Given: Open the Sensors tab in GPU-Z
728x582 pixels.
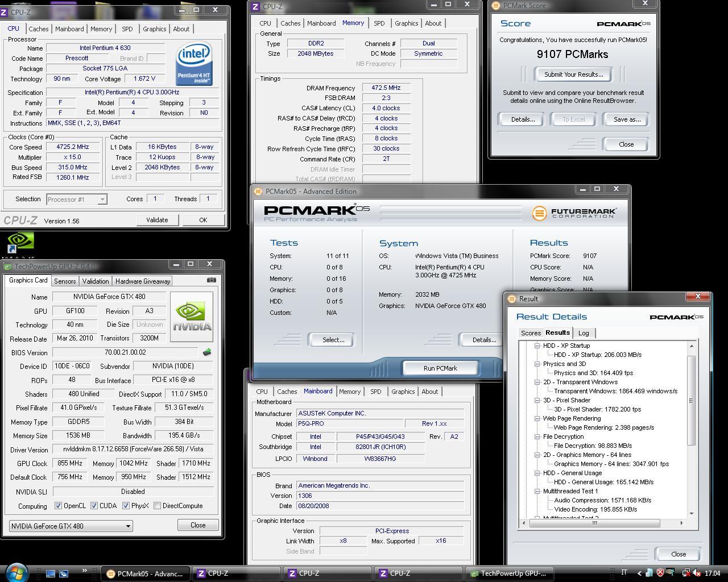Looking at the screenshot, I should pos(65,281).
